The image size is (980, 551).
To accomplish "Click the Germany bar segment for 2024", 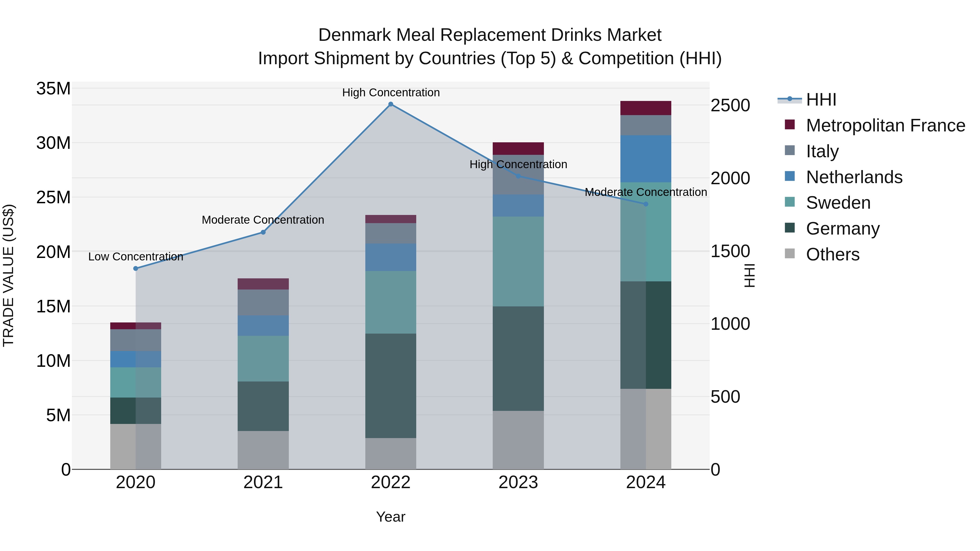I will [646, 335].
